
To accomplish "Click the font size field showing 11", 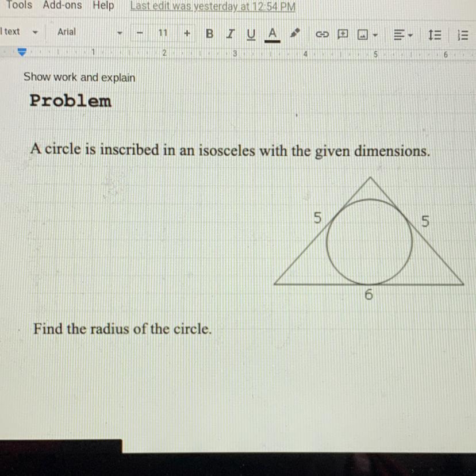I will 163,33.
